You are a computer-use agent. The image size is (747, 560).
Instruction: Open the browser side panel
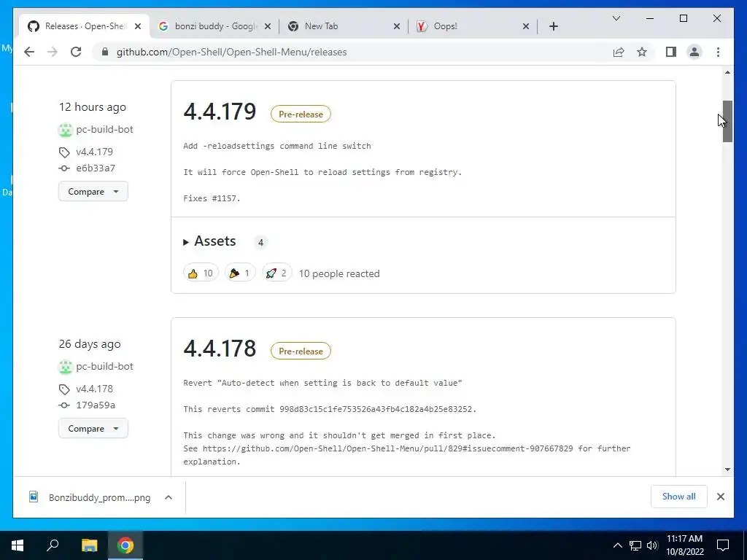coord(671,52)
